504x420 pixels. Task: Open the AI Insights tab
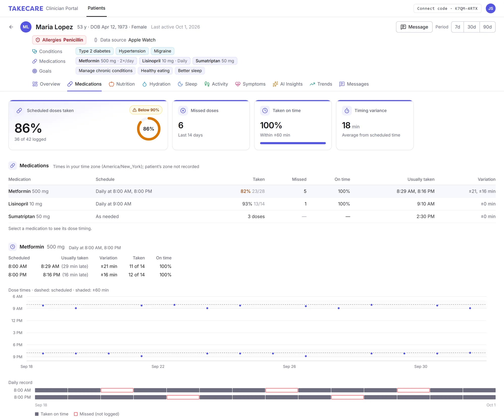click(288, 84)
